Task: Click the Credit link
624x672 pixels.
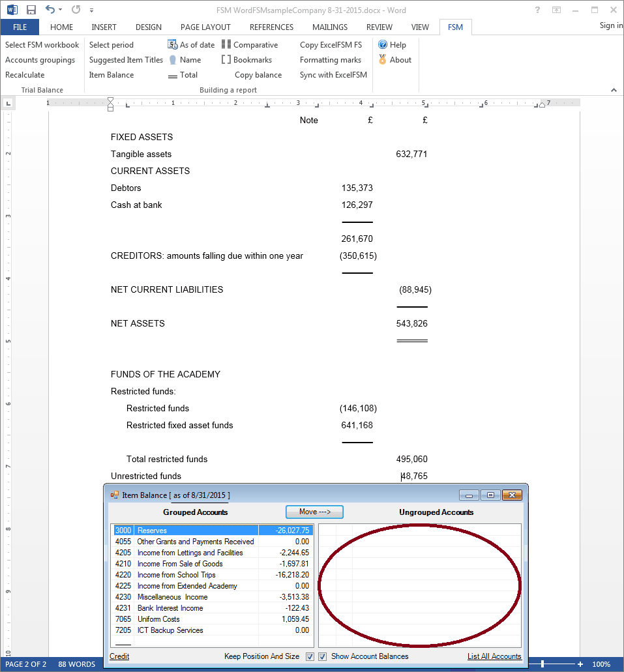Action: point(119,656)
